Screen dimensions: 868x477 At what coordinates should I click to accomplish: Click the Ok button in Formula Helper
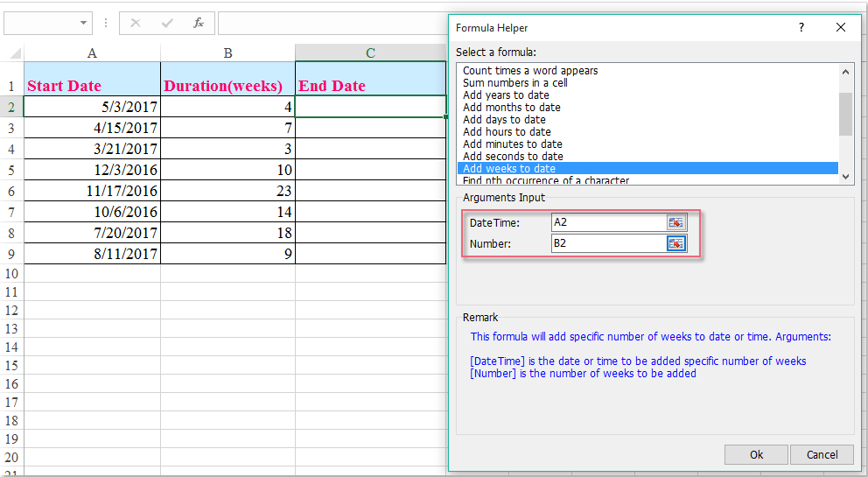756,454
